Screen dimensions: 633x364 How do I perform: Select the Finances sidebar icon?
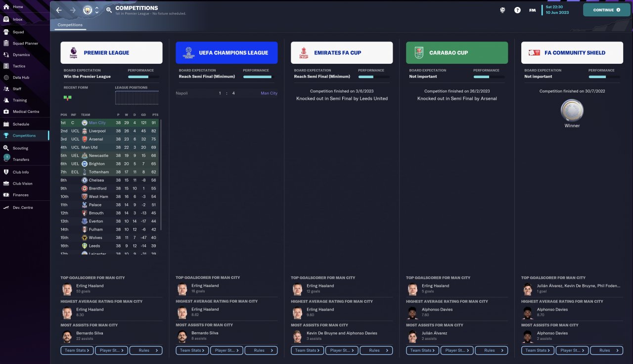click(x=6, y=195)
